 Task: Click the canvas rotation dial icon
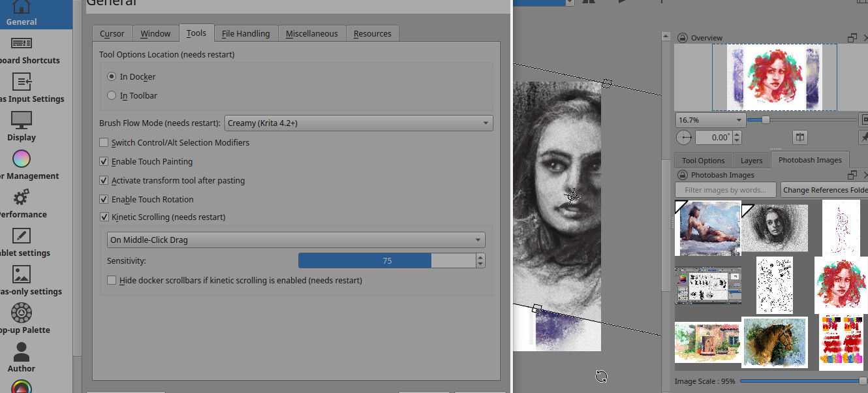[x=684, y=138]
